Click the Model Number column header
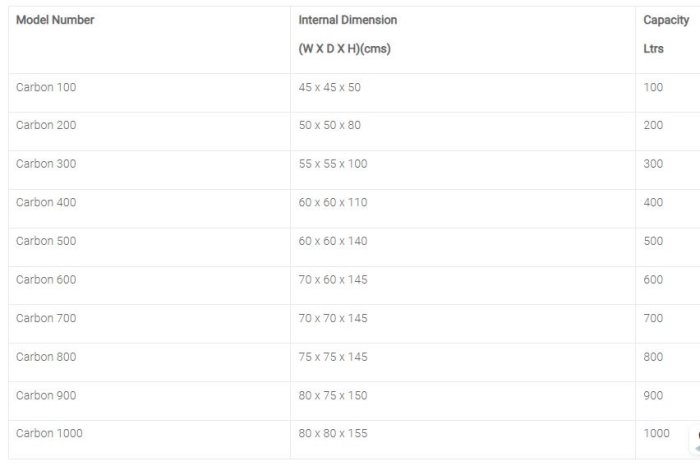This screenshot has width=700, height=466. coord(55,20)
